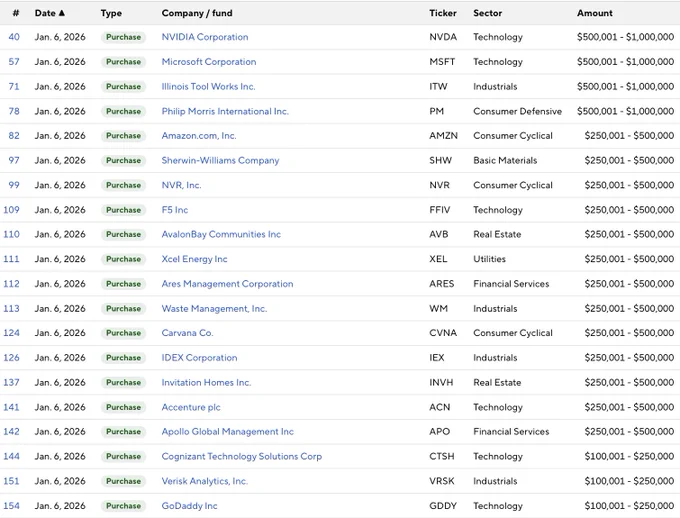Image resolution: width=680 pixels, height=518 pixels.
Task: Open Carvana Co. link
Action: (x=187, y=333)
